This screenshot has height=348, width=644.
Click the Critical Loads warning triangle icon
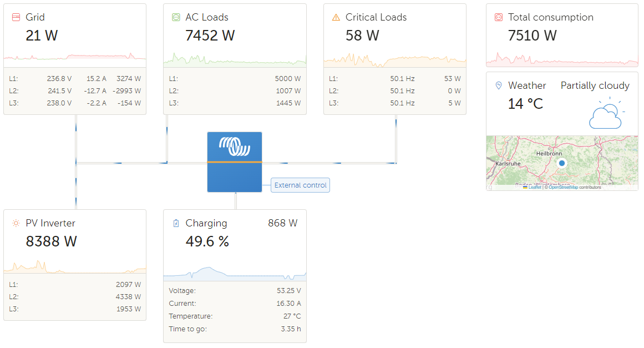click(336, 18)
